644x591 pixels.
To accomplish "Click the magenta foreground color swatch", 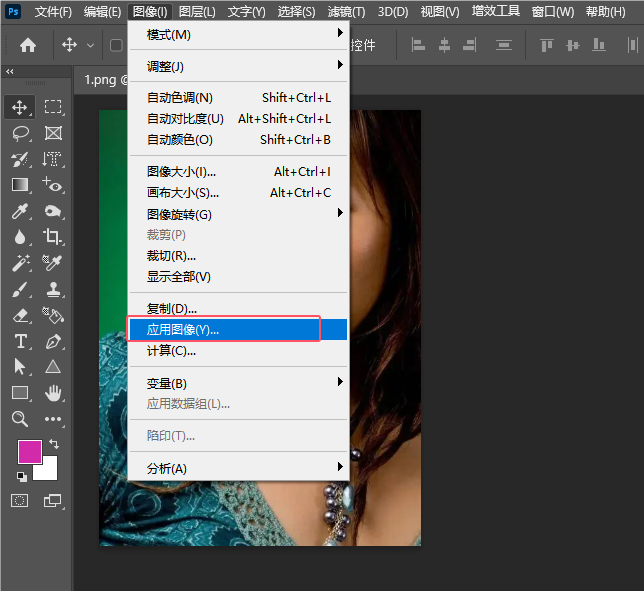I will pyautogui.click(x=29, y=451).
